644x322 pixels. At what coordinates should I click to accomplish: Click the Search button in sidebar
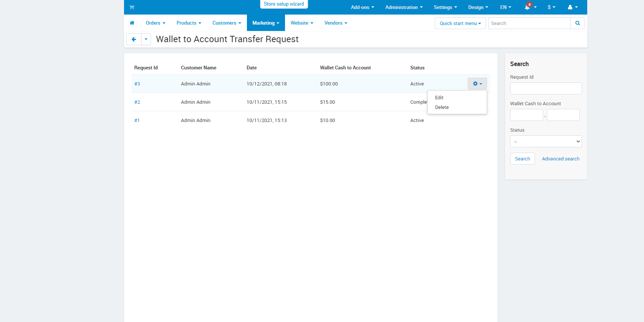coord(522,159)
